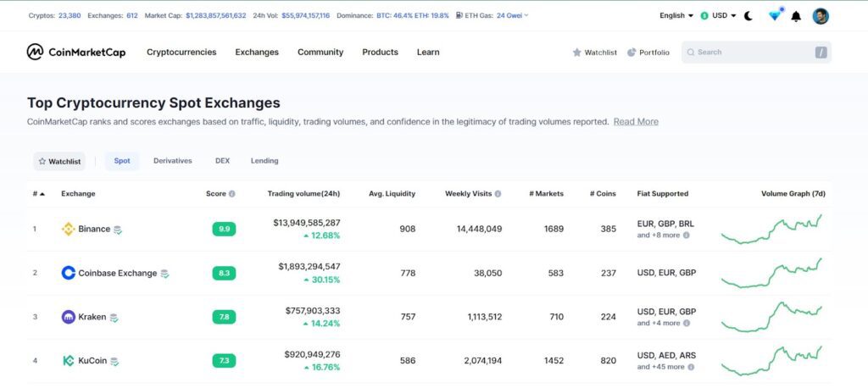The height and width of the screenshot is (388, 868).
Task: Toggle dark mode moon icon
Action: (748, 15)
